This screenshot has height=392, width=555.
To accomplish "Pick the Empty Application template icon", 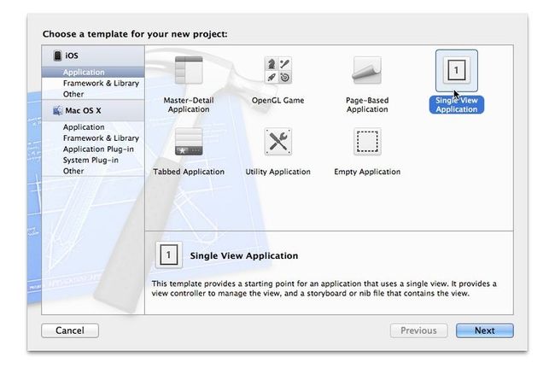I will (x=367, y=142).
